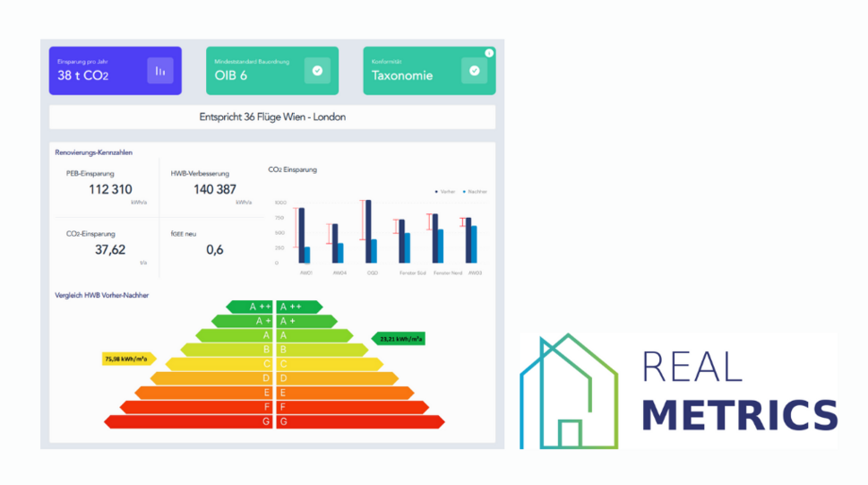Click the METRICS logo text
Viewport: 868px width, 485px height.
pos(740,415)
